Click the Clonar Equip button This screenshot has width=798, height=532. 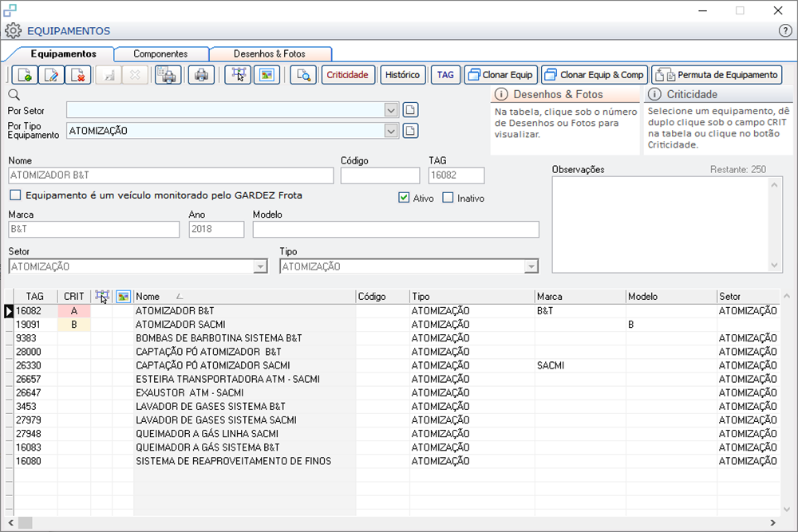coord(501,75)
